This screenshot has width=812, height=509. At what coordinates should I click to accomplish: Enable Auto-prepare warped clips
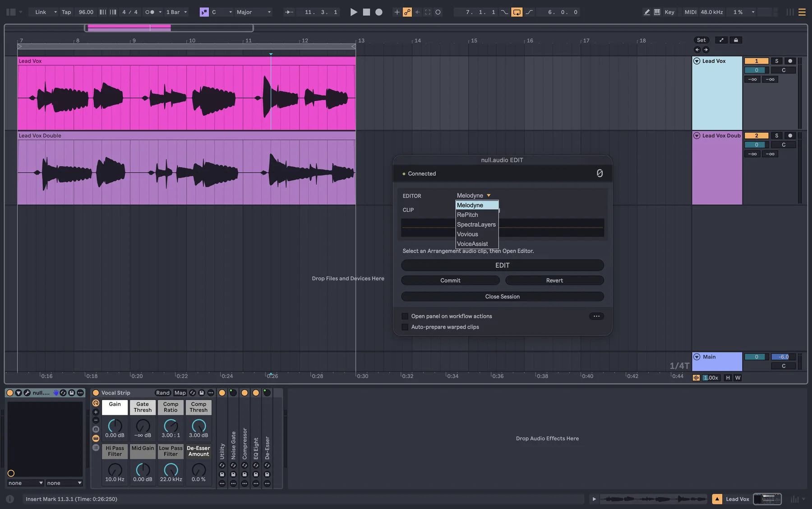pos(405,327)
